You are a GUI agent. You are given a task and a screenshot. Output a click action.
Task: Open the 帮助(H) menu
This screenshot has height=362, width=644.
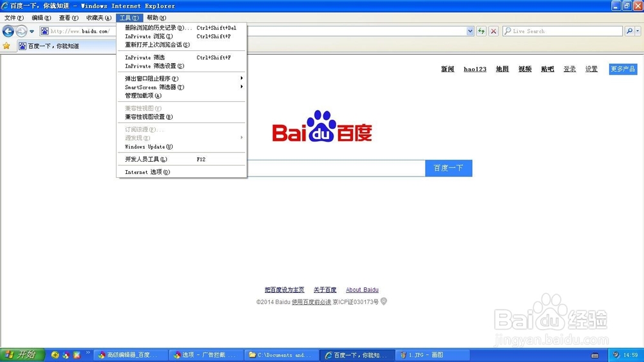[156, 17]
